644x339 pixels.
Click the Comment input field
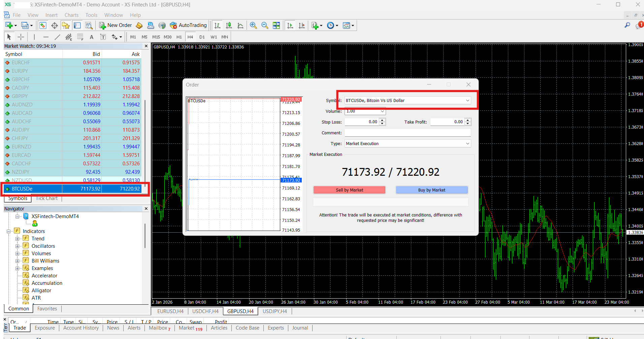pyautogui.click(x=408, y=133)
